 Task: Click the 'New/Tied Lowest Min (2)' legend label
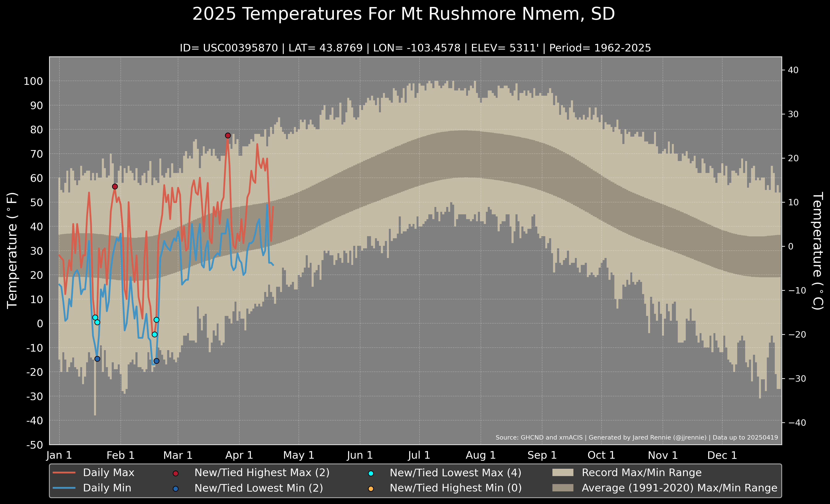pyautogui.click(x=259, y=488)
